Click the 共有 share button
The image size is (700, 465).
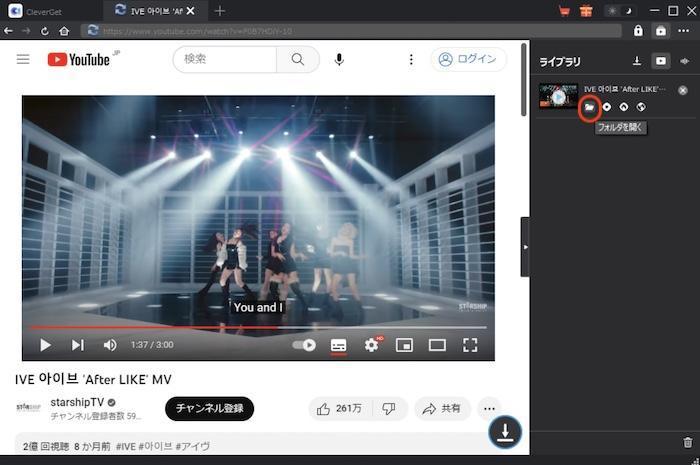tap(442, 408)
